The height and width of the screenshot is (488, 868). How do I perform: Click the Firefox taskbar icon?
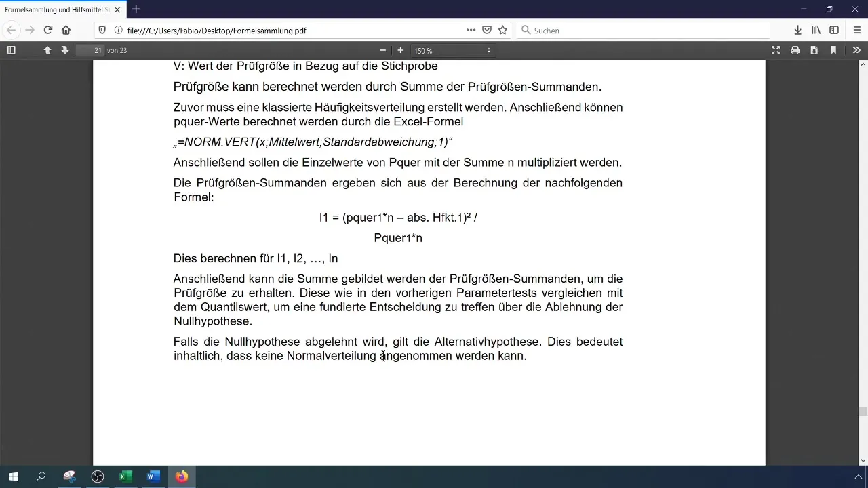(182, 476)
